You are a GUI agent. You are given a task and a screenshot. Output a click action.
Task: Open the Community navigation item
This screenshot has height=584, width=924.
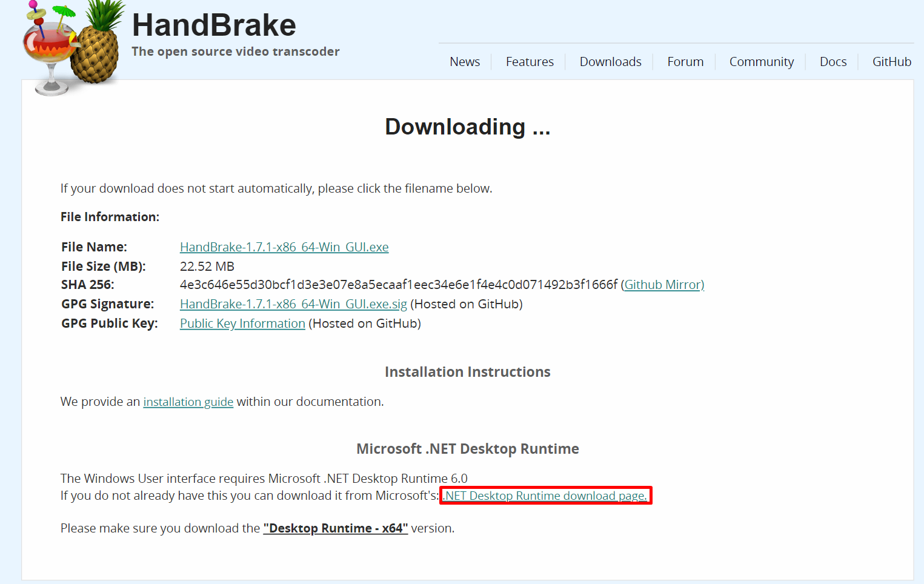pyautogui.click(x=762, y=62)
